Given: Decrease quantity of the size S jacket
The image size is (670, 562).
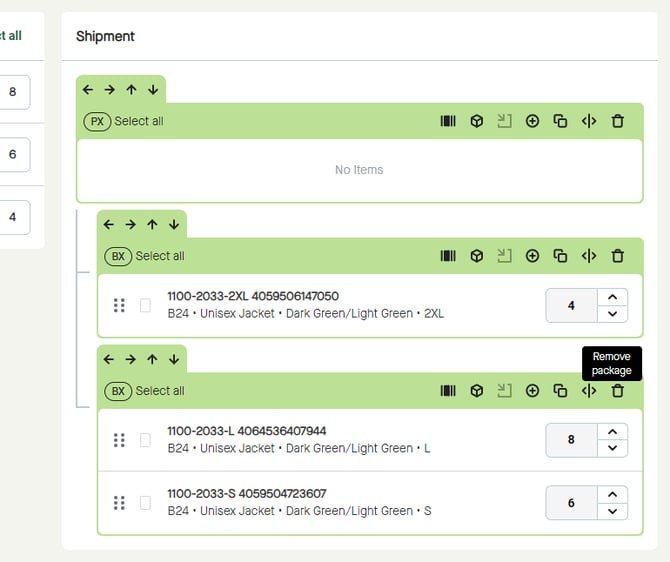Looking at the screenshot, I should [x=612, y=512].
